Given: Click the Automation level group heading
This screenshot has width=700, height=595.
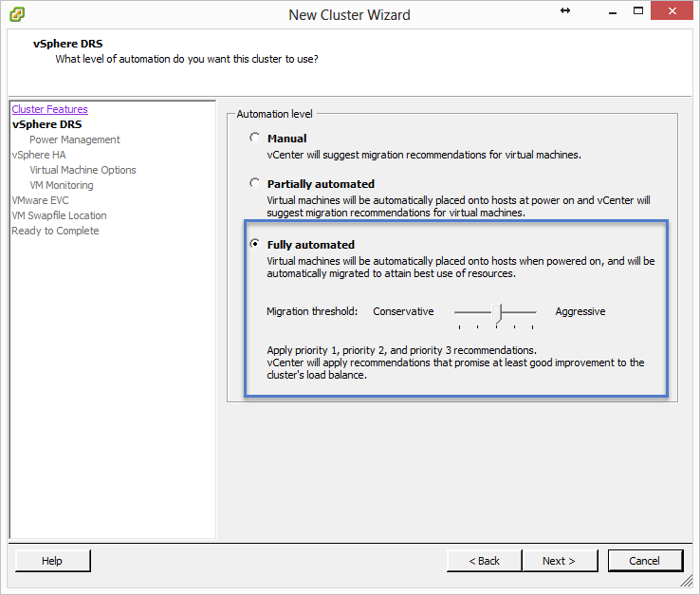Looking at the screenshot, I should [274, 114].
